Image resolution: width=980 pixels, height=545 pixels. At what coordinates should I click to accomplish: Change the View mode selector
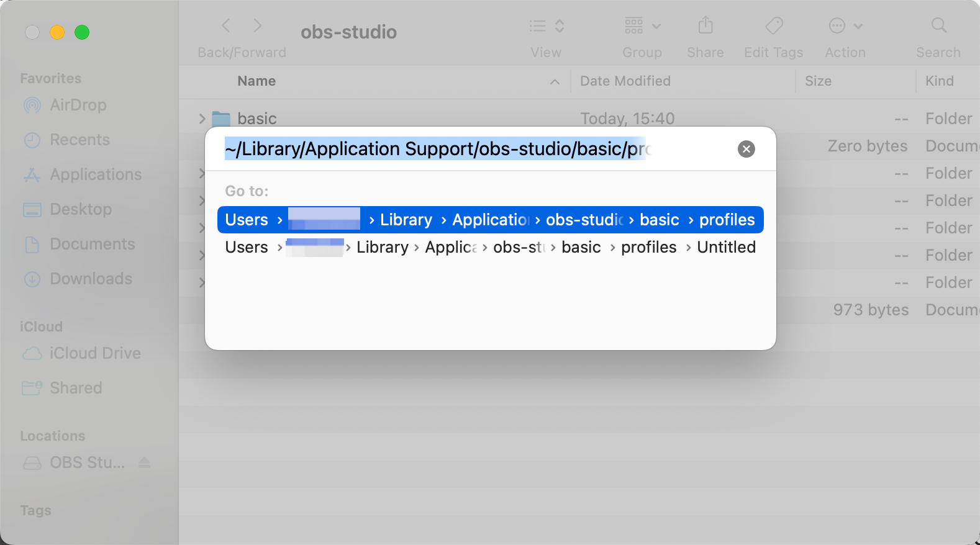546,26
